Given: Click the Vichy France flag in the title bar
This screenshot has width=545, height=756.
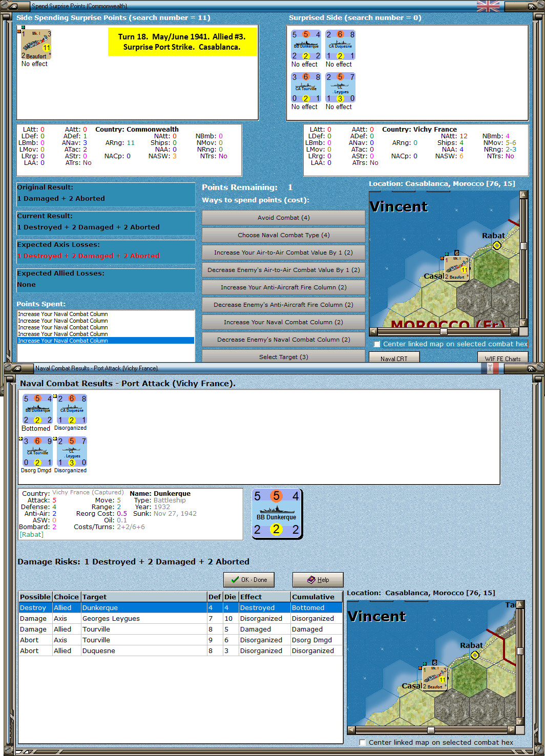Looking at the screenshot, I should click(x=489, y=368).
